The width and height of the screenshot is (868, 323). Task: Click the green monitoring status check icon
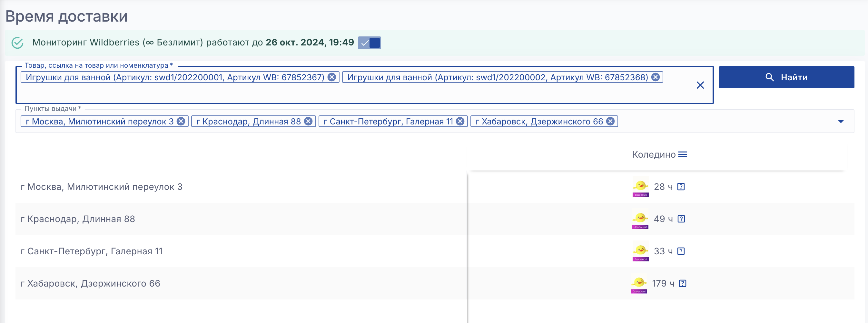[17, 43]
